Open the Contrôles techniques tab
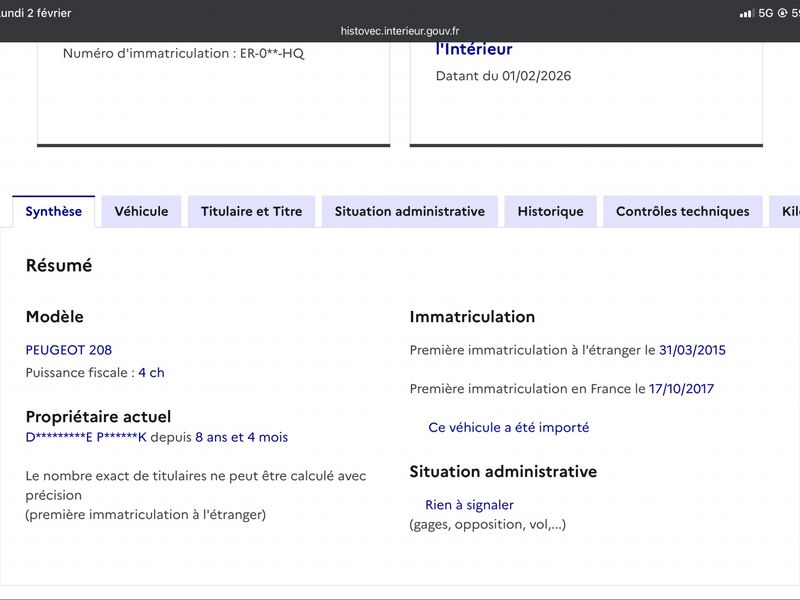This screenshot has height=600, width=800. click(x=683, y=211)
